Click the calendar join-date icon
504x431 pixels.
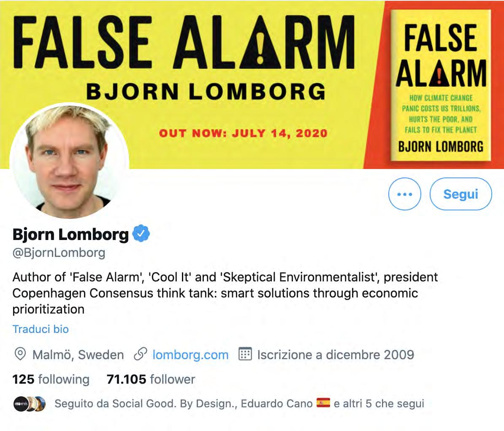click(245, 354)
